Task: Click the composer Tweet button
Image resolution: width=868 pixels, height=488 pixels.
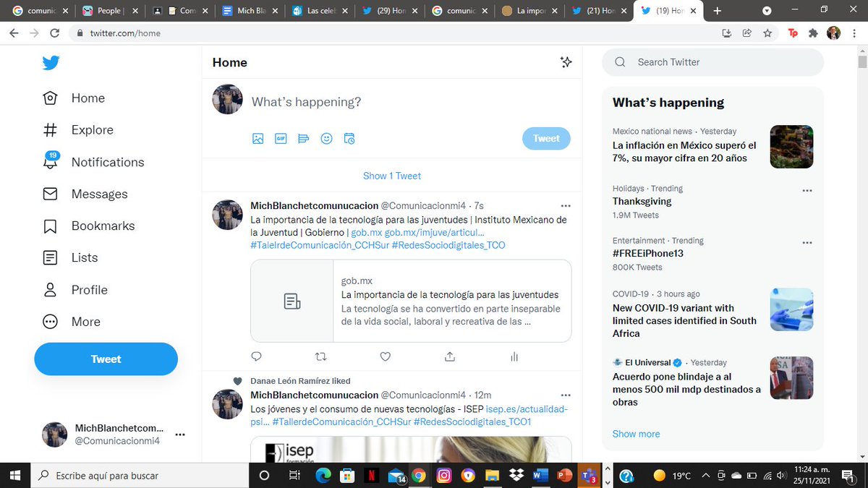Action: pyautogui.click(x=546, y=138)
